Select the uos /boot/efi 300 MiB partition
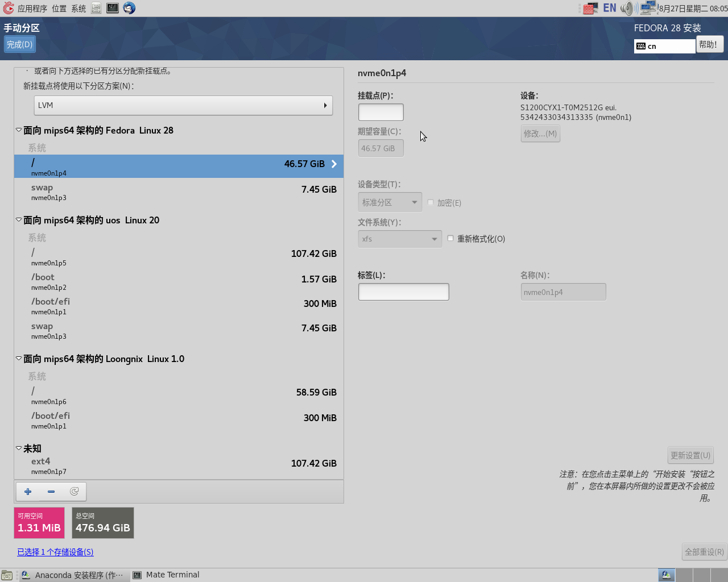Screen dimensions: 728x582 179,306
